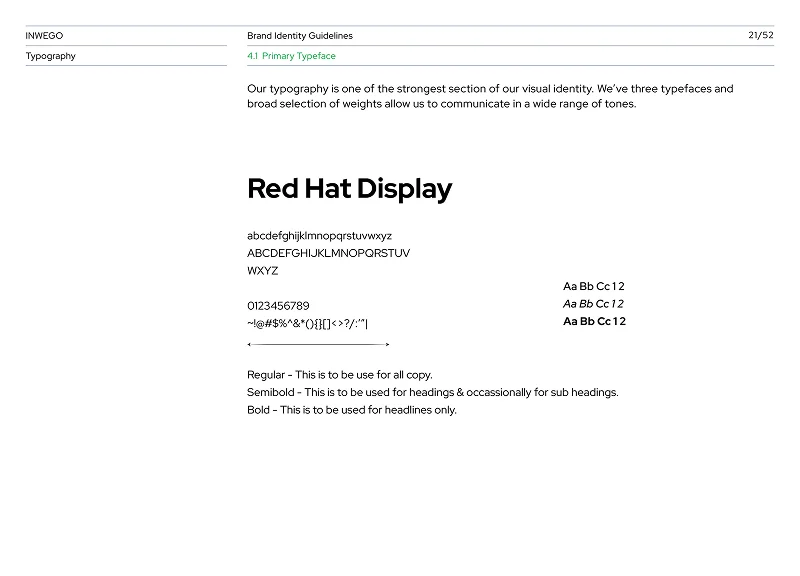Click the INWEGO brand name

[44, 36]
